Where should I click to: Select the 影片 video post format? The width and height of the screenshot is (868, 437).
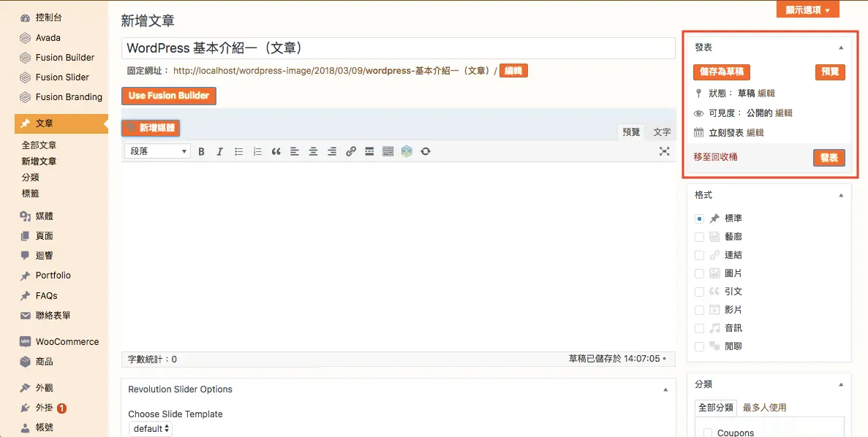click(700, 311)
